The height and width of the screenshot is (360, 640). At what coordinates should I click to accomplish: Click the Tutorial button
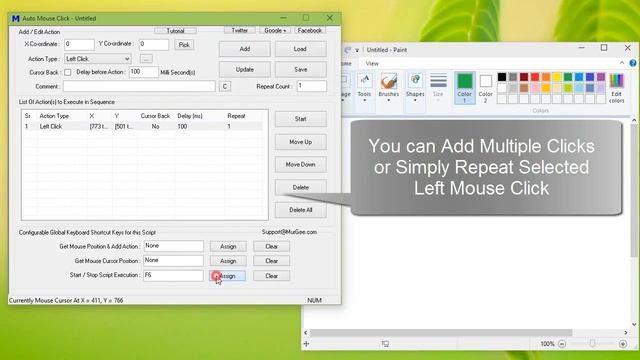(176, 31)
